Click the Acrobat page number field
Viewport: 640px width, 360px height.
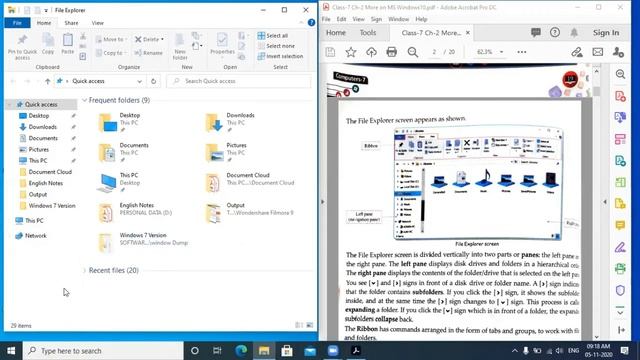(434, 52)
